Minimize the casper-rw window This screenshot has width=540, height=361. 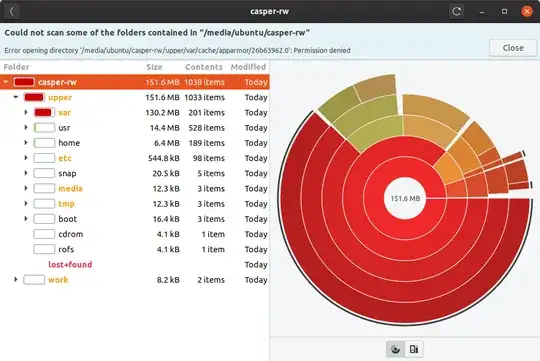coord(482,12)
